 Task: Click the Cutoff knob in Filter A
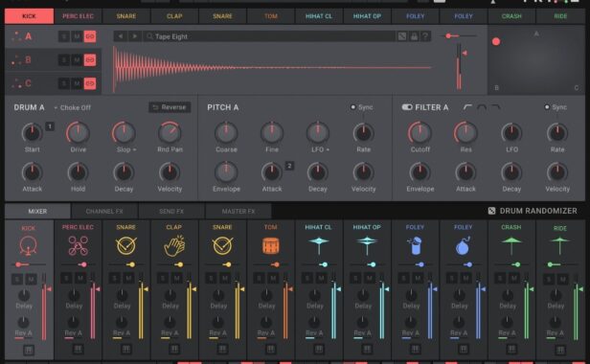420,132
